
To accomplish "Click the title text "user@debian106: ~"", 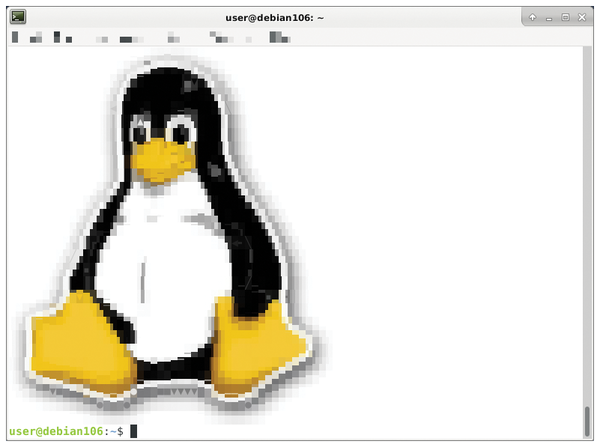I will (274, 18).
